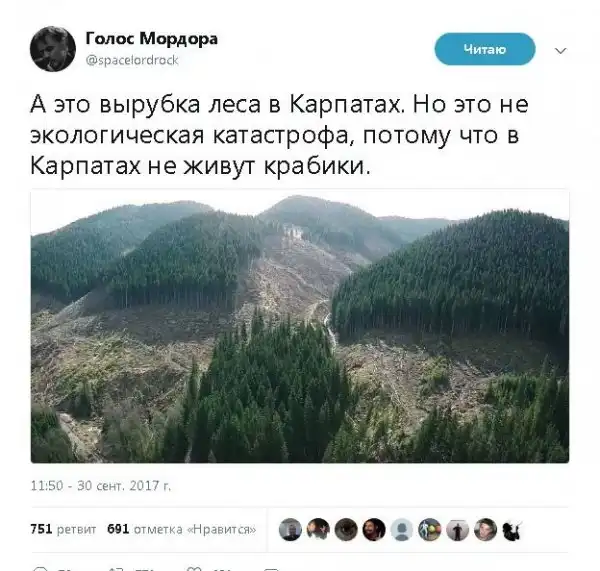The height and width of the screenshot is (571, 600).
Task: Click the Читаю following button
Action: coord(484,49)
